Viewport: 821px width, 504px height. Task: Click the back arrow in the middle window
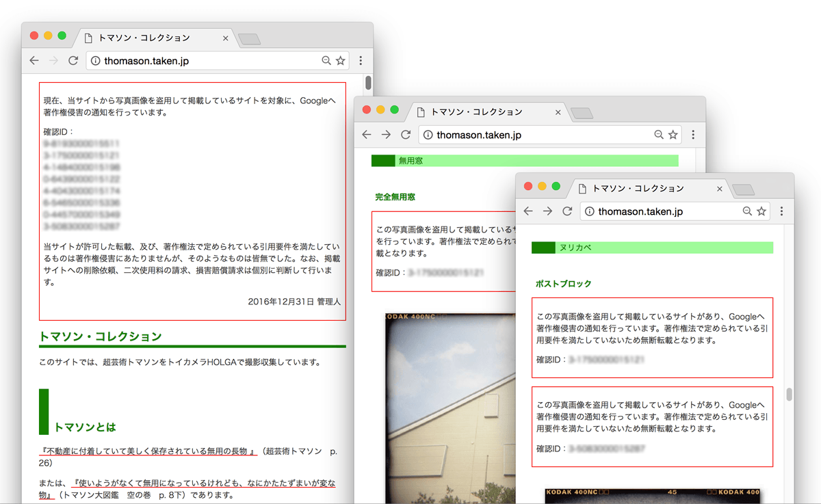click(367, 135)
